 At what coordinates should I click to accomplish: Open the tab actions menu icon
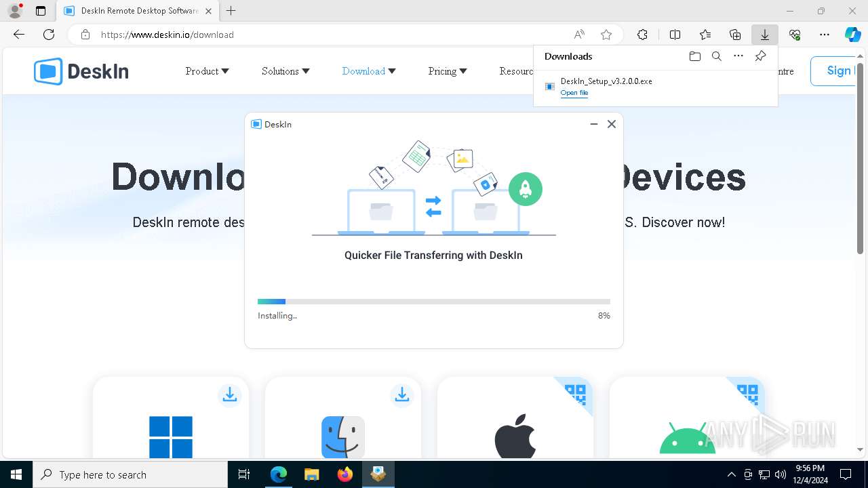(41, 11)
